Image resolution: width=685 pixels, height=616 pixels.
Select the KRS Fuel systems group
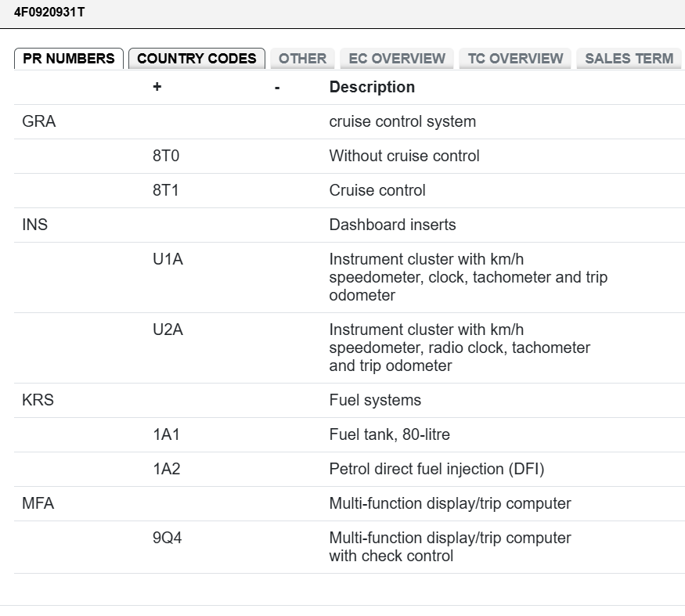[x=38, y=400]
